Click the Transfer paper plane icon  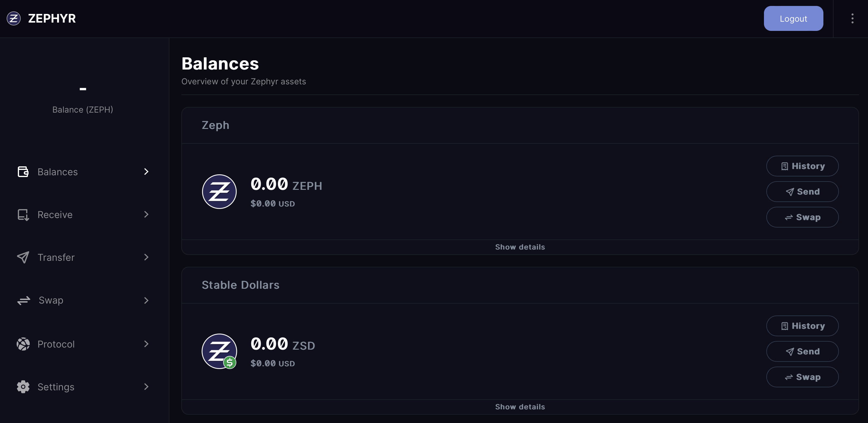click(23, 257)
